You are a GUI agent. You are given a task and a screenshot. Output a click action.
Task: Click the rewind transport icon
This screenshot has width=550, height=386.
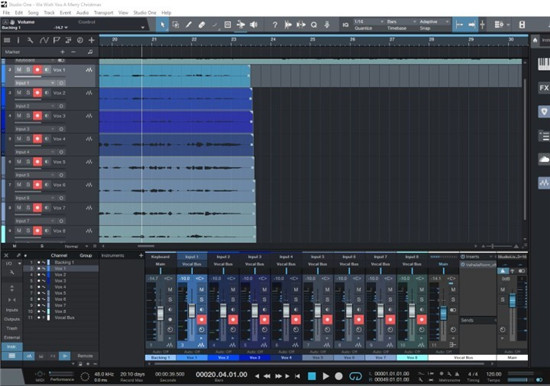coord(267,376)
